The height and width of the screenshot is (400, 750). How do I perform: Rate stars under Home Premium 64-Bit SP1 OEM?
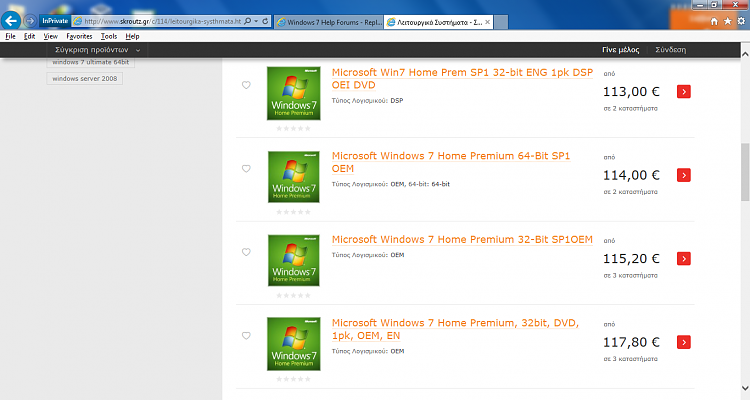click(x=293, y=212)
